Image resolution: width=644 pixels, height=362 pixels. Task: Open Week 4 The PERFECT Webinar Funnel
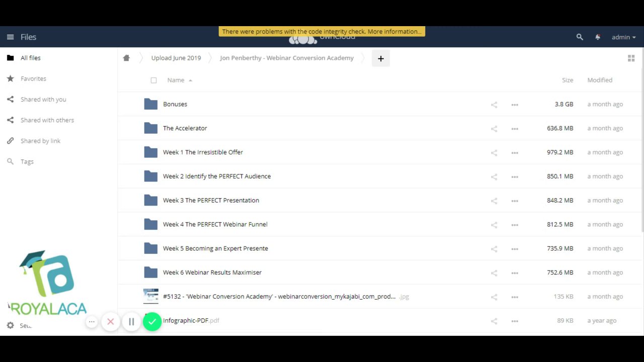(215, 224)
